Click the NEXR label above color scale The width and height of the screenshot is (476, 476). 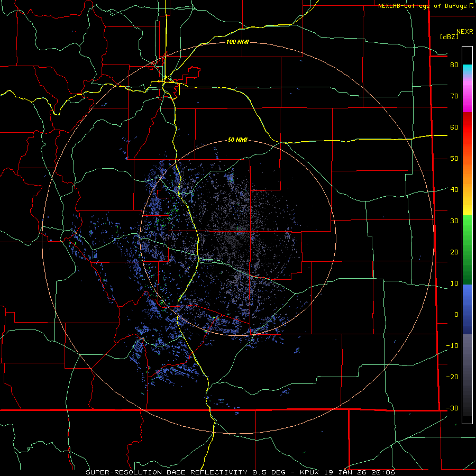(x=465, y=32)
